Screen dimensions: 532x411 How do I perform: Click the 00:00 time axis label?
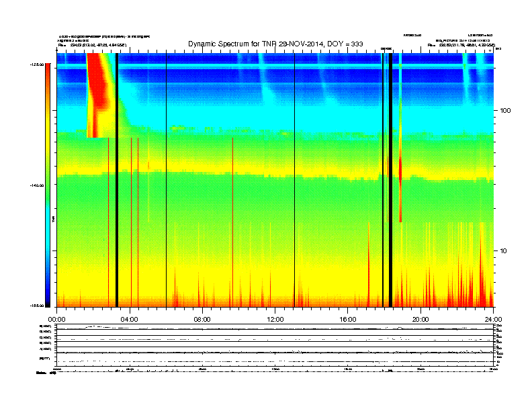56,320
